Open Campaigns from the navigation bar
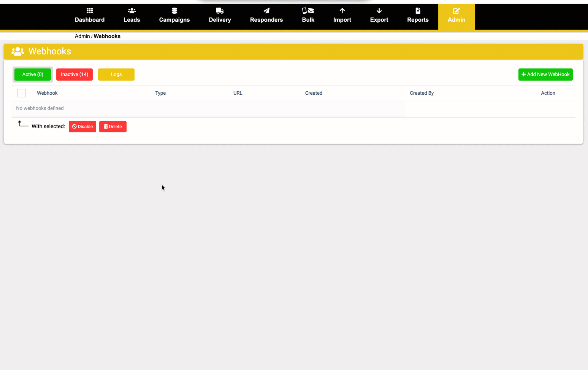This screenshot has height=370, width=588. tap(174, 20)
